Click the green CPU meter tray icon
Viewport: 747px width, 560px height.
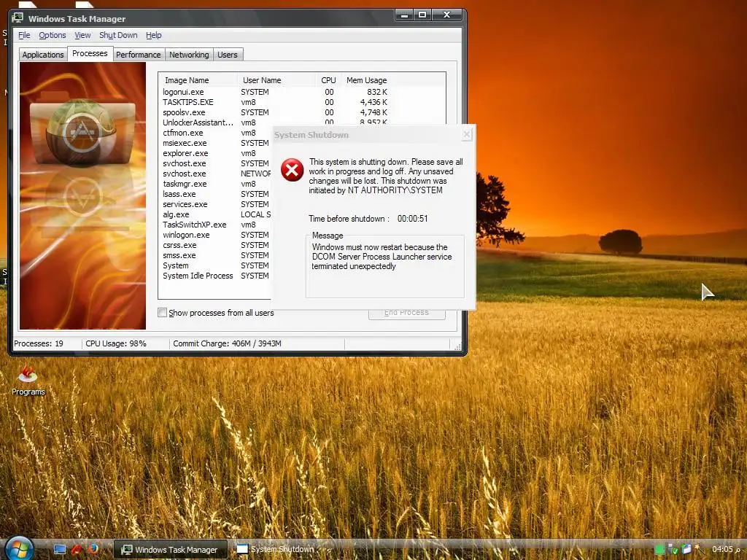coord(659,550)
